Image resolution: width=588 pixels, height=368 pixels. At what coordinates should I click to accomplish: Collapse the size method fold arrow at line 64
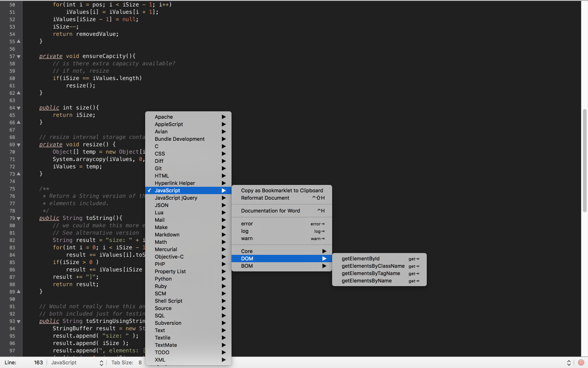(x=18, y=108)
